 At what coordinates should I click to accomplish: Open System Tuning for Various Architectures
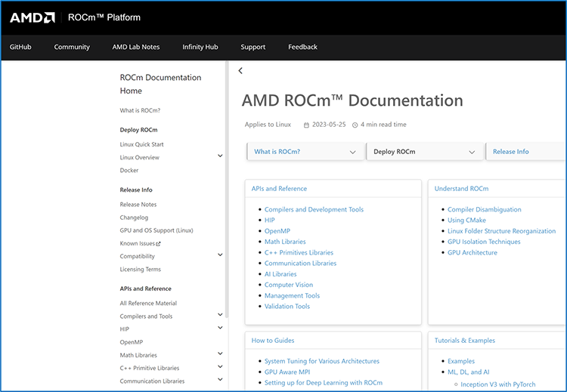322,361
